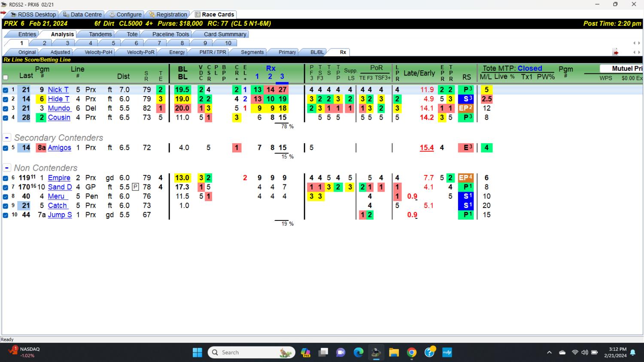
Task: Click red arrow icon beside Rx tabs
Action: [616, 52]
